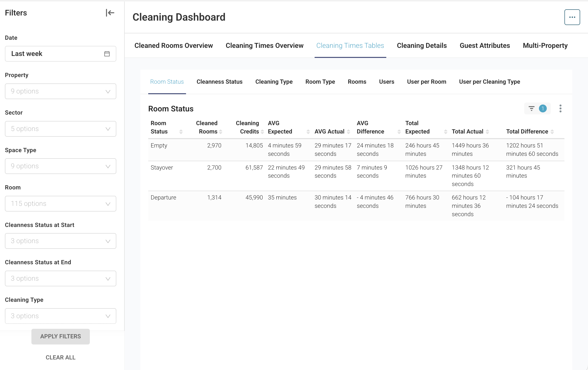Select the Room Status sub-tab
Screen dimensions: 588x370
pos(167,82)
